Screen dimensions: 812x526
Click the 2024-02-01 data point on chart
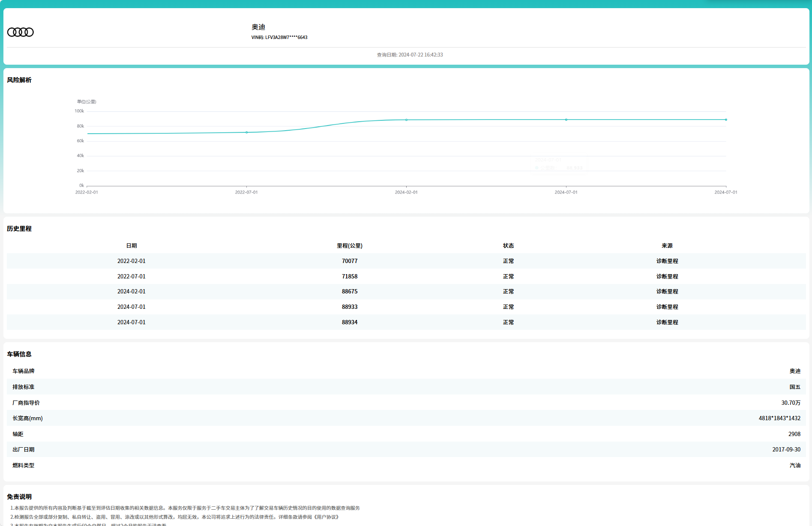pyautogui.click(x=406, y=120)
